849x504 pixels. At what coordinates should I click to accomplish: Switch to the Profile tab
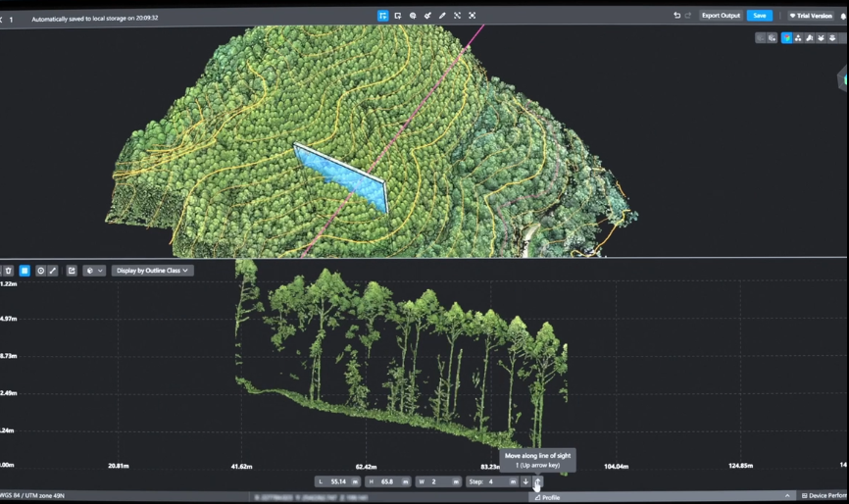[547, 497]
